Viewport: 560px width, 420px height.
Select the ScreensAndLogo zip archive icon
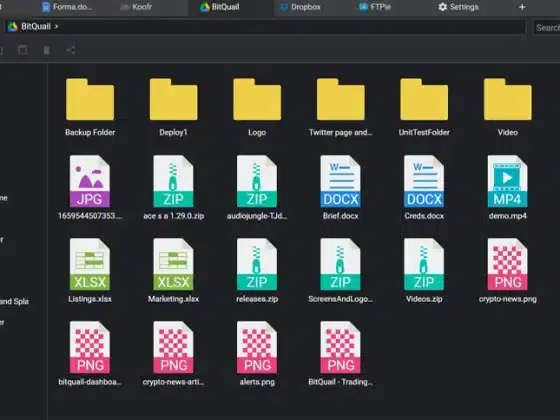coord(340,264)
